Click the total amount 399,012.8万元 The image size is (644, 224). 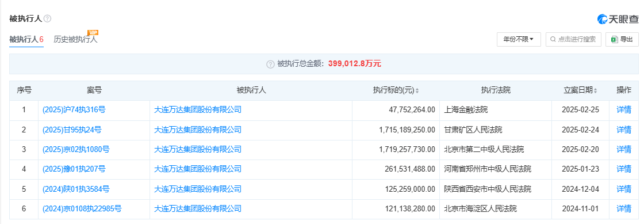[x=355, y=64]
